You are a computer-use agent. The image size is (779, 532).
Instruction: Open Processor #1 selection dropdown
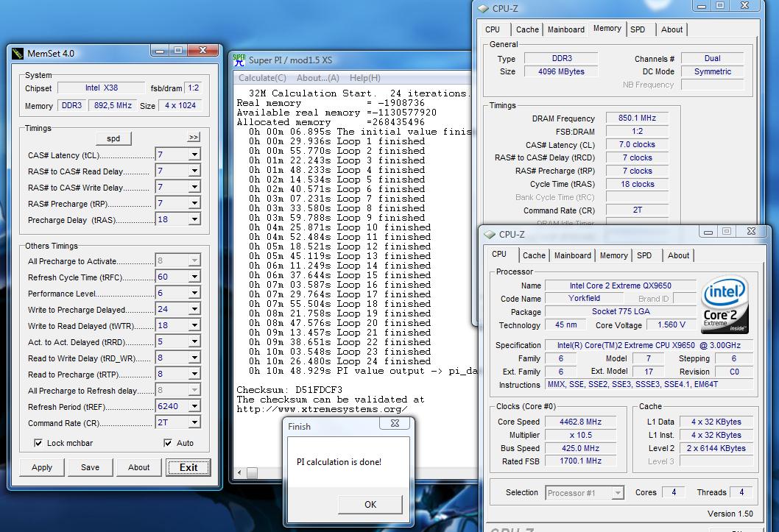point(618,493)
